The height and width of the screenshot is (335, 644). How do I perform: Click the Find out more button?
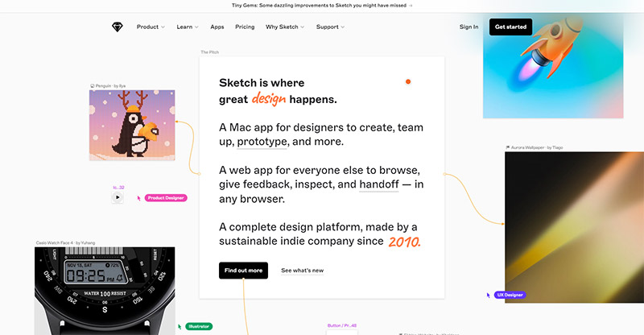[243, 271]
